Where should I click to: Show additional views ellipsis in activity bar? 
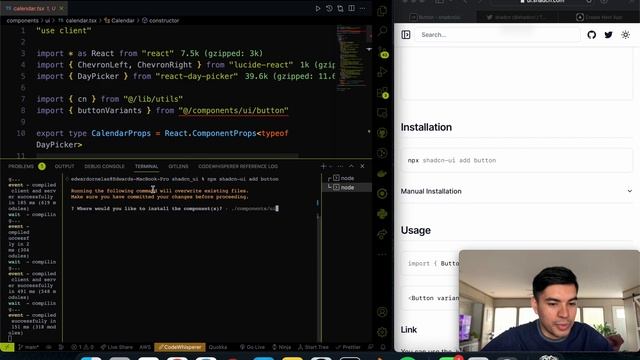tap(382, 254)
